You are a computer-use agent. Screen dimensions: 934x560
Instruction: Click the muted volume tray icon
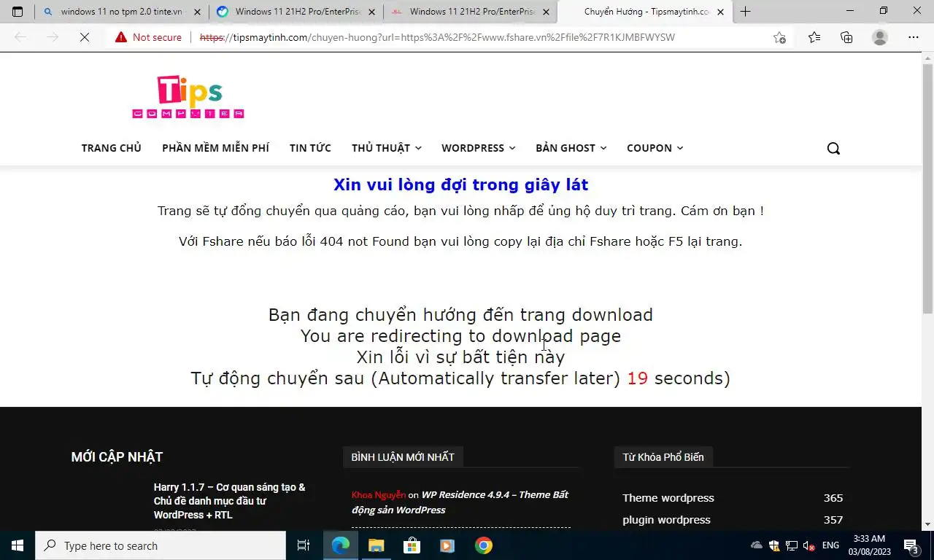808,545
